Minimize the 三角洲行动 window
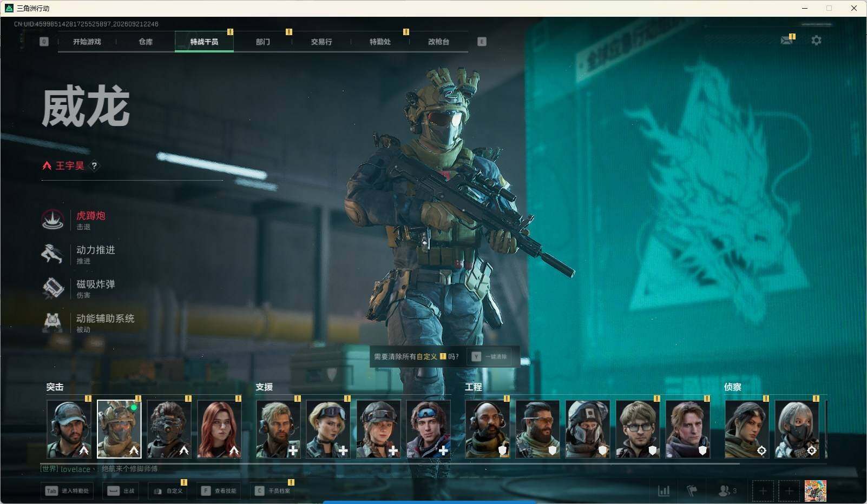The width and height of the screenshot is (867, 504). pos(804,8)
